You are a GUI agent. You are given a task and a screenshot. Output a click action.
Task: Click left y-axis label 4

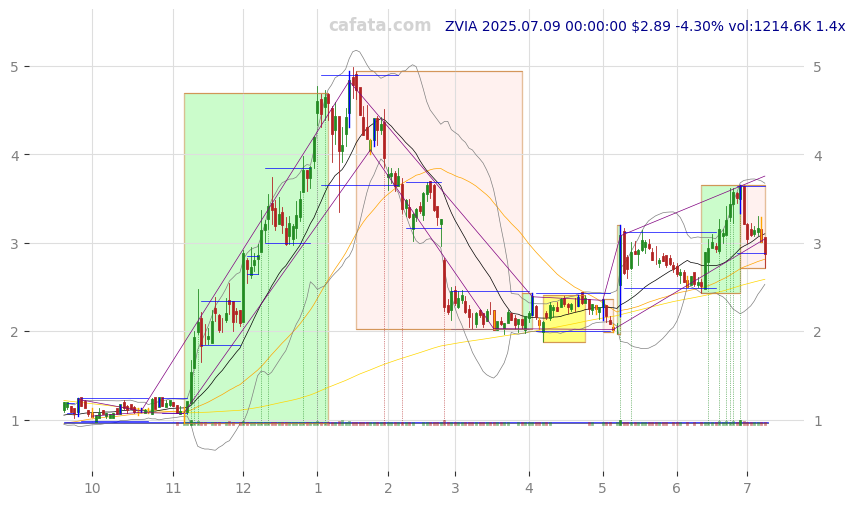coord(15,156)
